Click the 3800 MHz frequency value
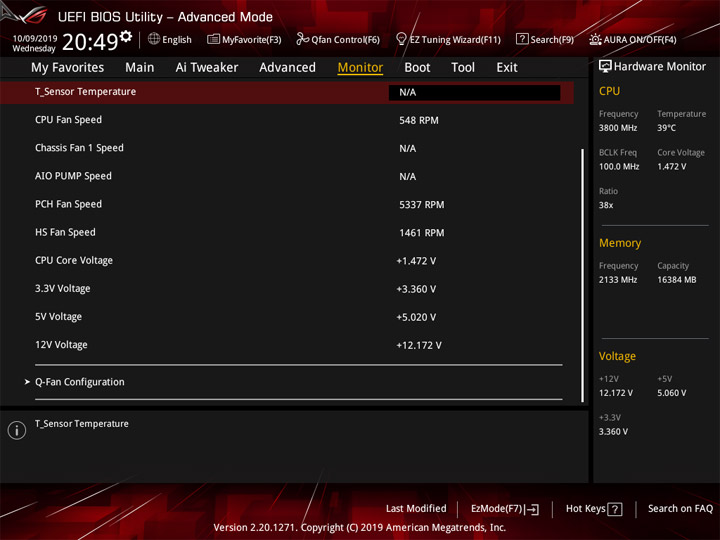The height and width of the screenshot is (540, 720). [618, 128]
